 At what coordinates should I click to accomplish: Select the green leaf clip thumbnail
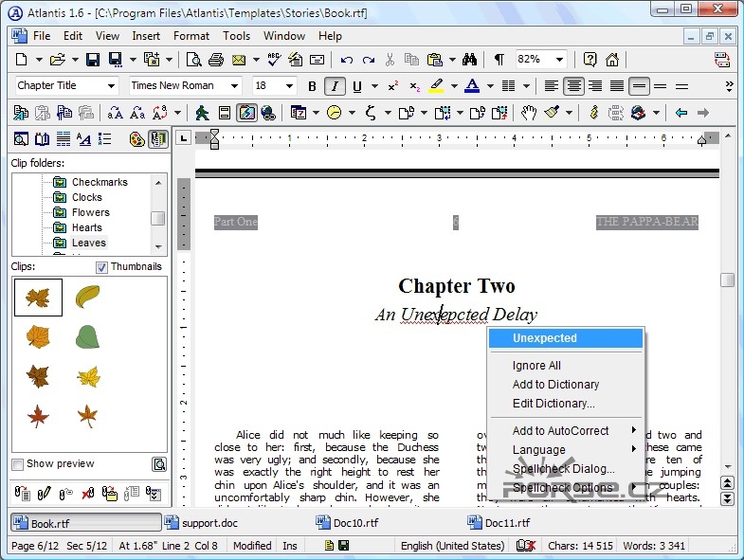click(88, 337)
